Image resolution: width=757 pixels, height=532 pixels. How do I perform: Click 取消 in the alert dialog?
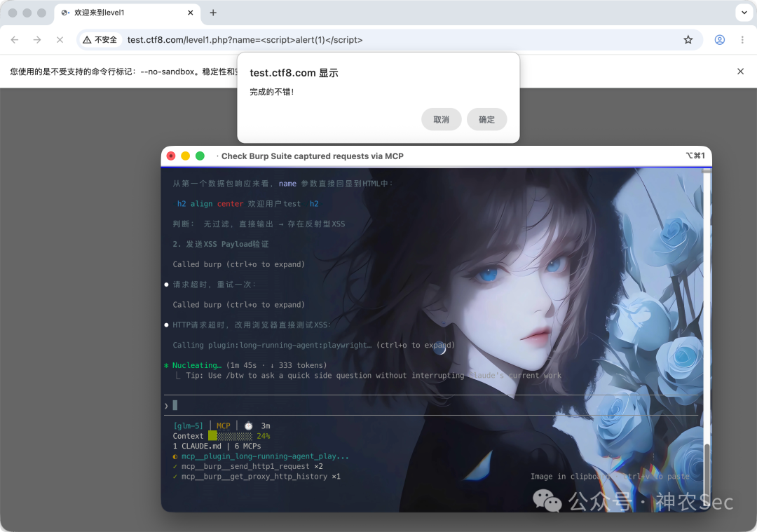pos(442,119)
